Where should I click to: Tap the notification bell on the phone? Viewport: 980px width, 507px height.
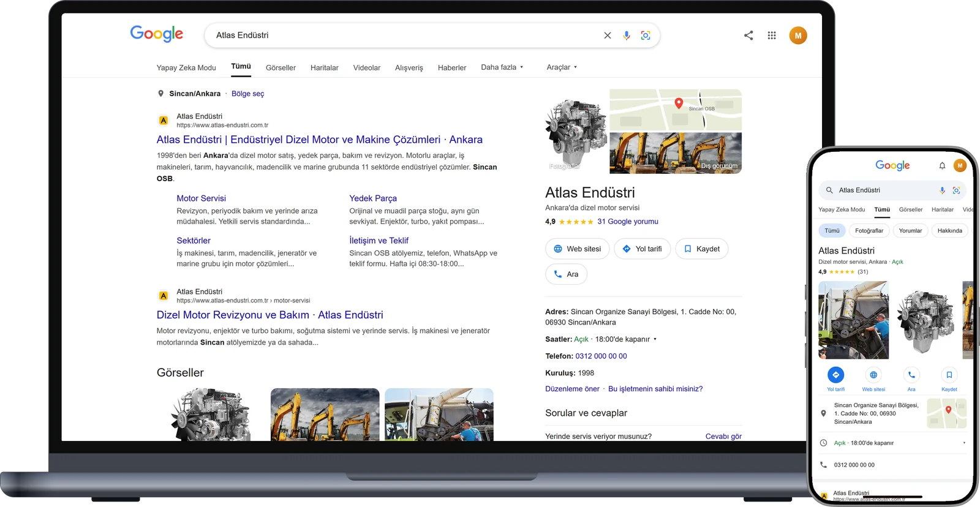[942, 165]
